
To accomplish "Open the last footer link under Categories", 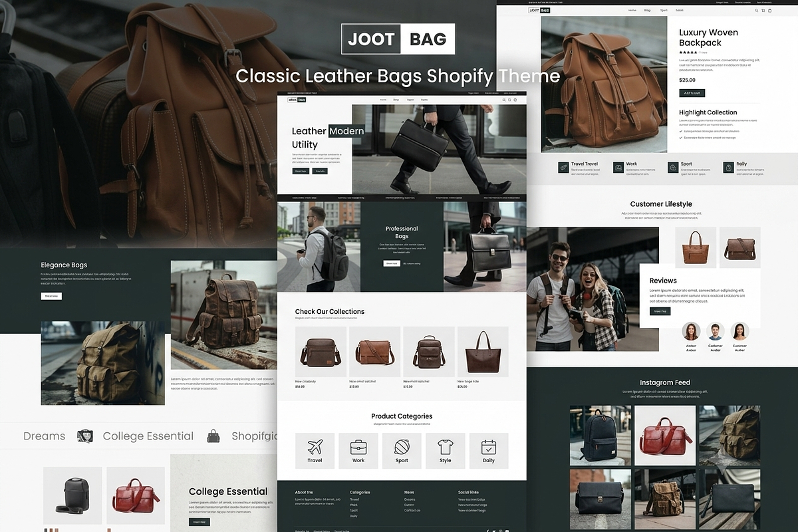I will 354,516.
